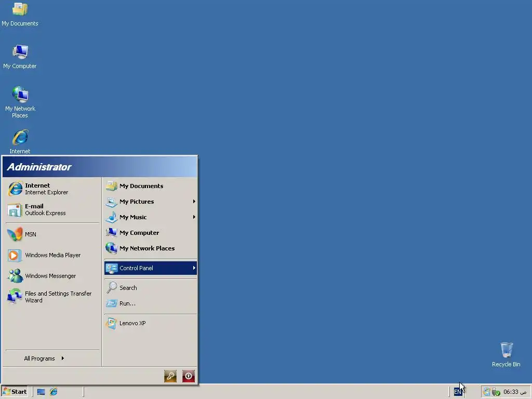Expand My Pictures submenu arrow
532x399 pixels.
coord(194,202)
